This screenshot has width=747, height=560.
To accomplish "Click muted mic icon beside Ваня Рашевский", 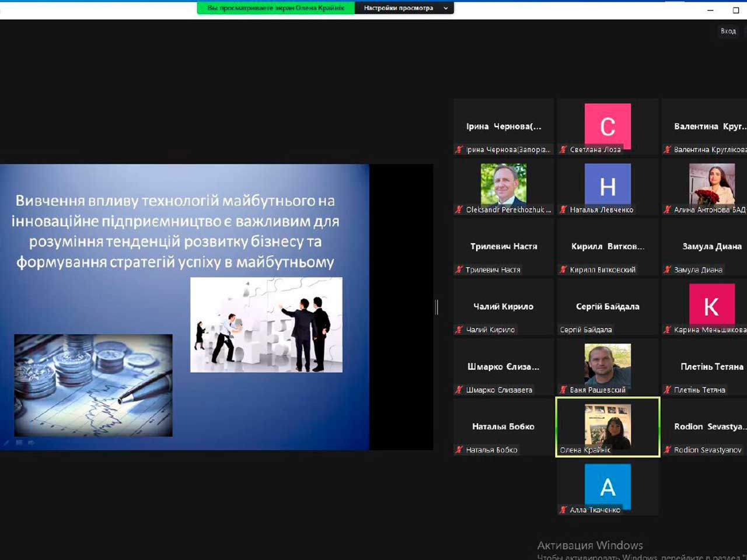I will (x=563, y=390).
